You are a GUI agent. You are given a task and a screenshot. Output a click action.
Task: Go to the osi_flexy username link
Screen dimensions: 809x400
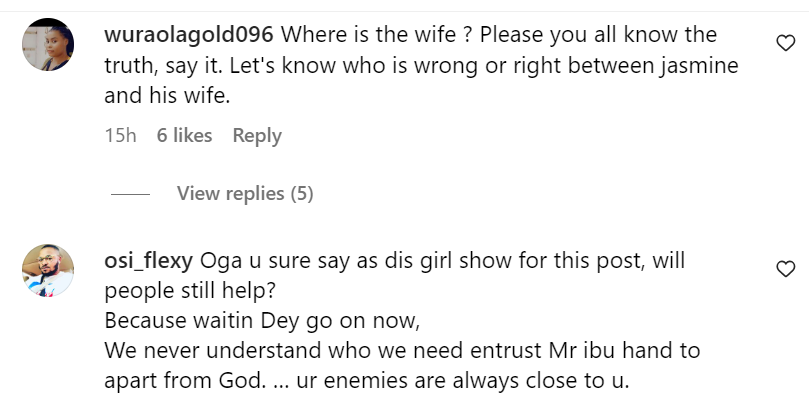click(150, 261)
